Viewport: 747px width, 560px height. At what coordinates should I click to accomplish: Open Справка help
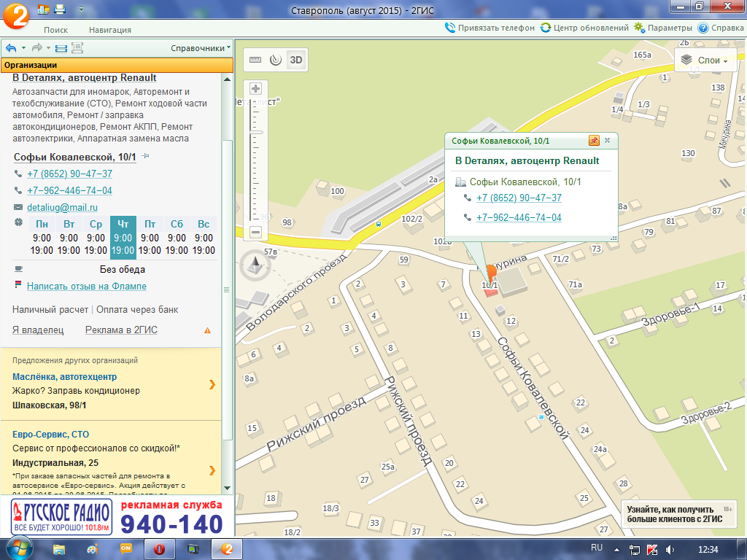[721, 28]
